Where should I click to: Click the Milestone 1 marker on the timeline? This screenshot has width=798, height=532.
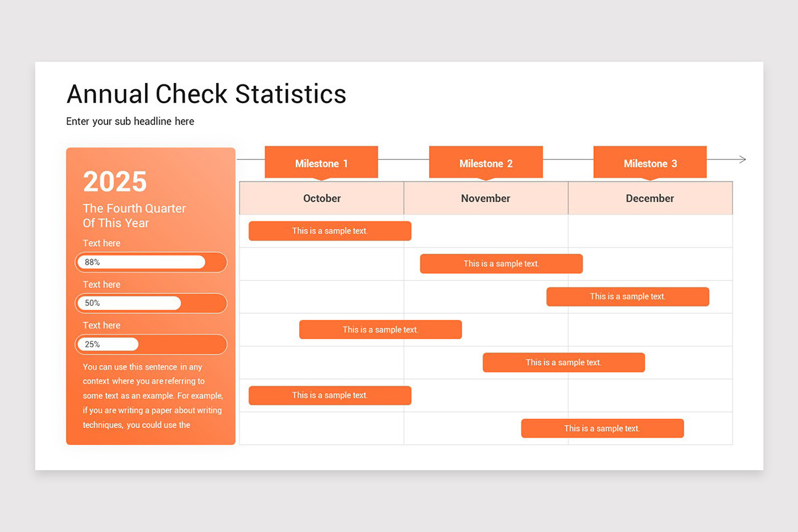pyautogui.click(x=321, y=162)
